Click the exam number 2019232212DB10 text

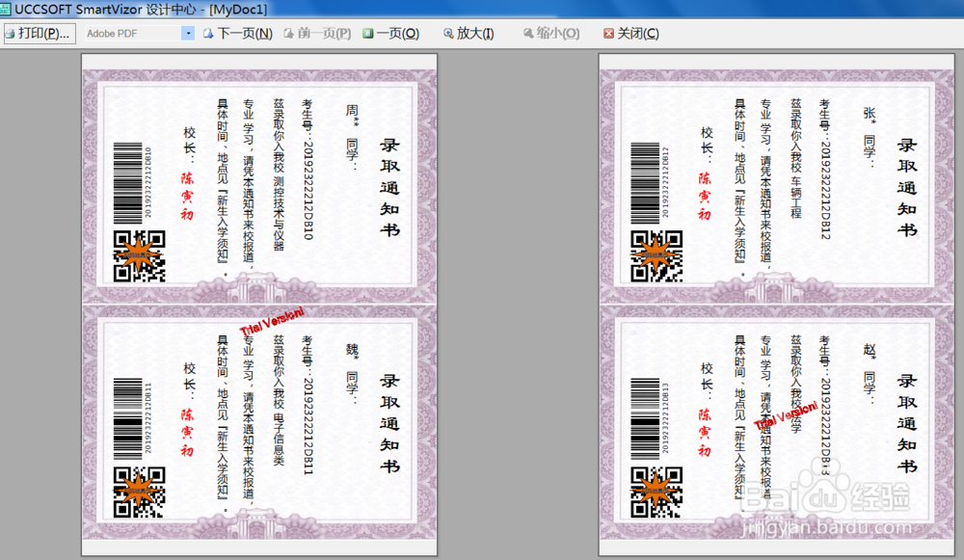click(308, 189)
